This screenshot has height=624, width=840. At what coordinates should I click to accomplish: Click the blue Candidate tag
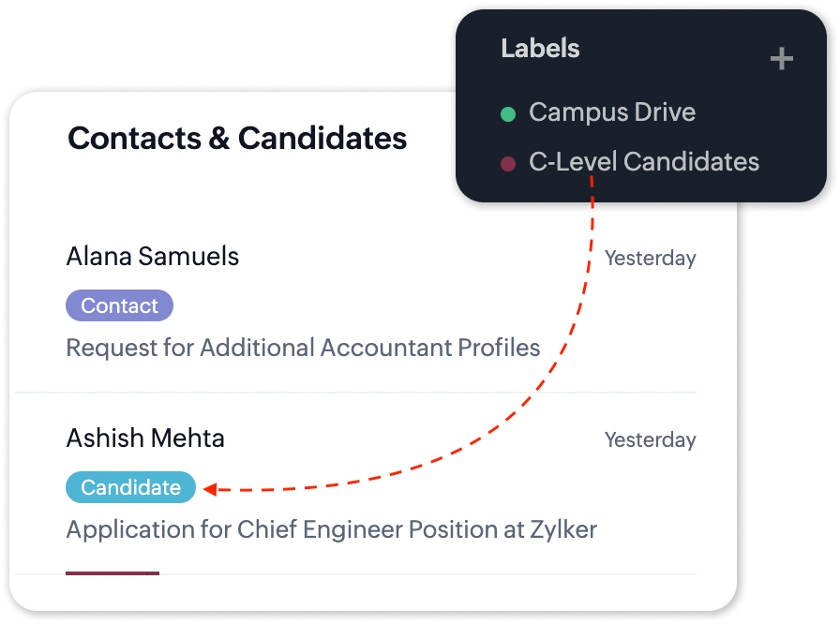click(130, 487)
